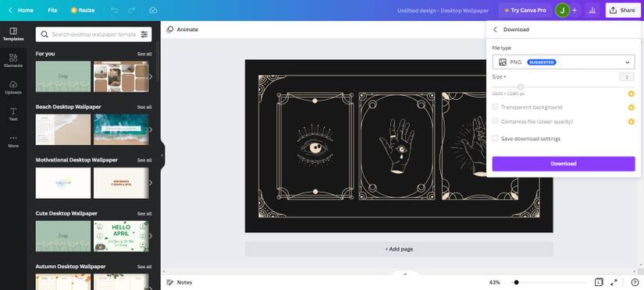Open the help question mark icon
644x290 pixels.
[x=635, y=282]
